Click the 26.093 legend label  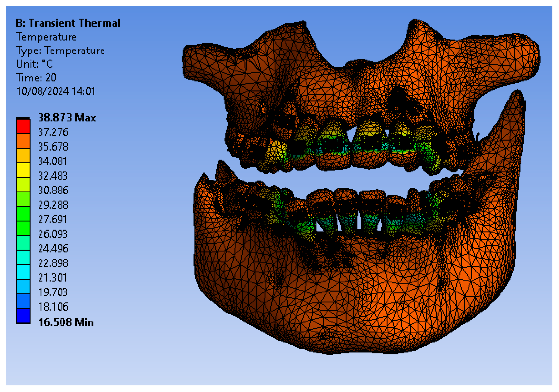[x=53, y=234]
